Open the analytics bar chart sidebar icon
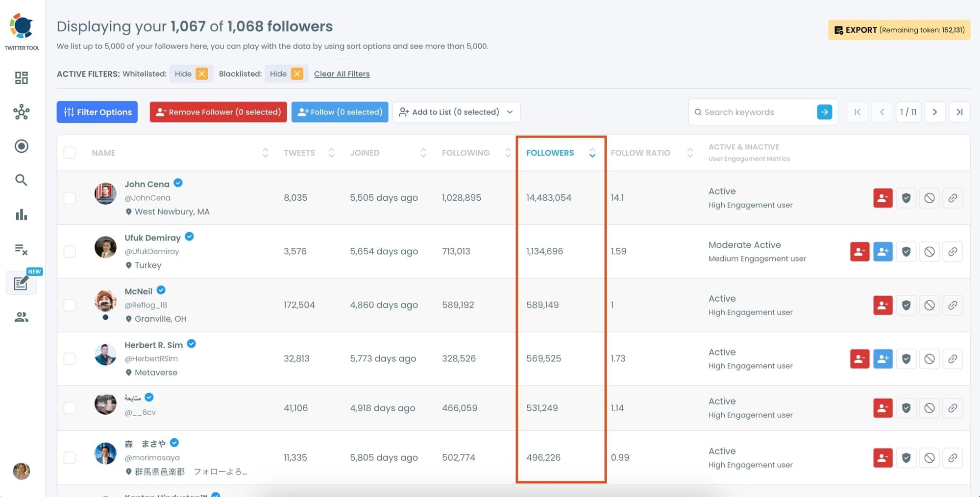The width and height of the screenshot is (980, 497). pos(22,214)
